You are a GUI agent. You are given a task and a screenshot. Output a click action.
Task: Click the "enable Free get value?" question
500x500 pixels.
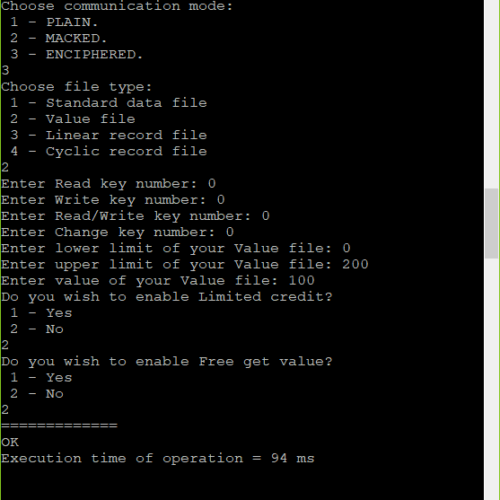pos(167,362)
